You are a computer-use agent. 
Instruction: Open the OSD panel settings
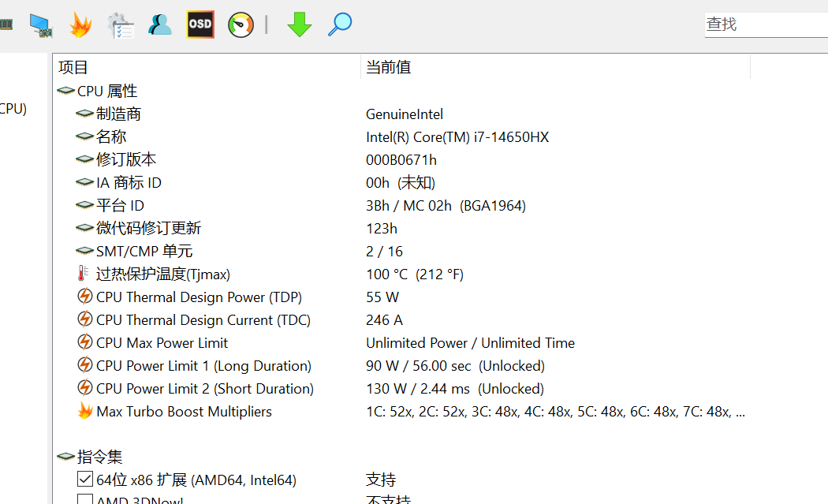pyautogui.click(x=200, y=24)
